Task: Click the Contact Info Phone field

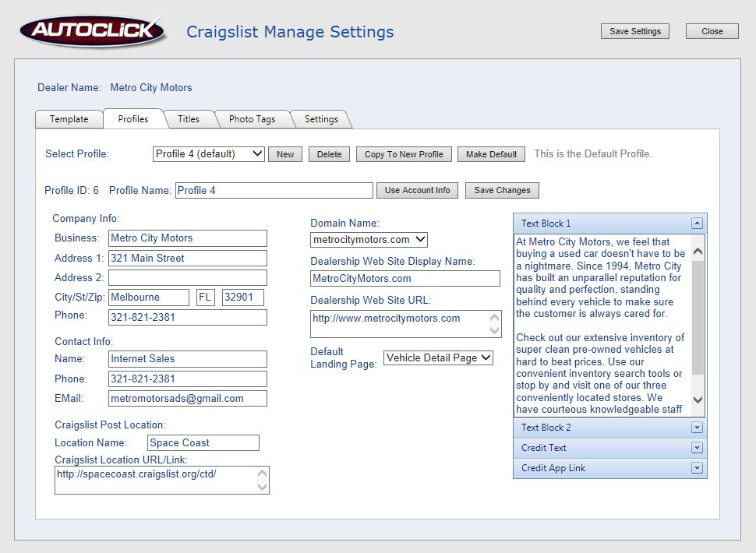Action: [x=188, y=379]
